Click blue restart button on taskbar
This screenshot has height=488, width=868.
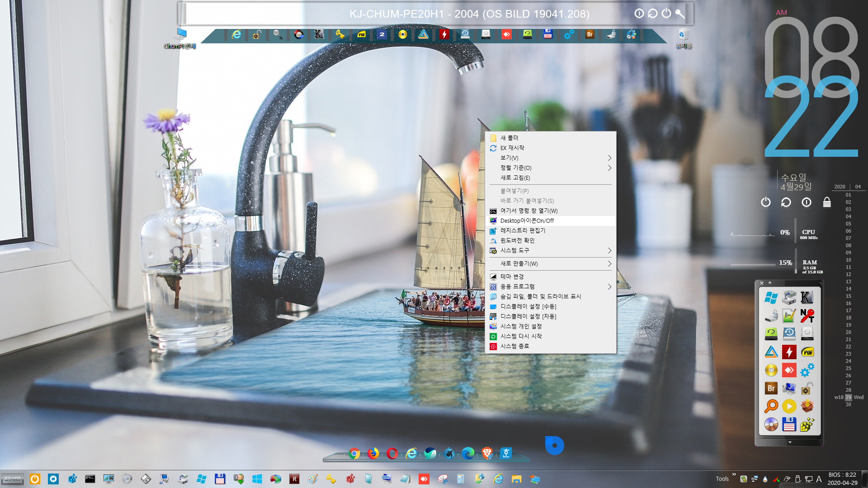tap(53, 479)
